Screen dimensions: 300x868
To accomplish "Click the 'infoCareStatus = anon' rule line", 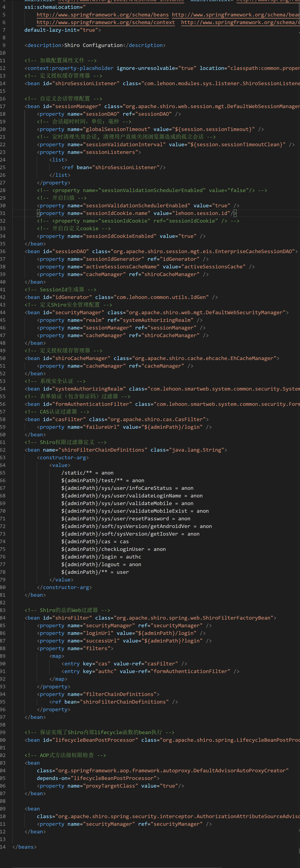I will pyautogui.click(x=127, y=488).
